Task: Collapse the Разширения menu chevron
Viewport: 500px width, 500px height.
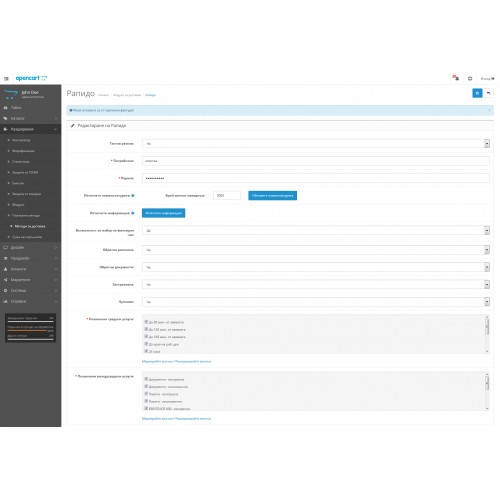Action: tap(56, 129)
